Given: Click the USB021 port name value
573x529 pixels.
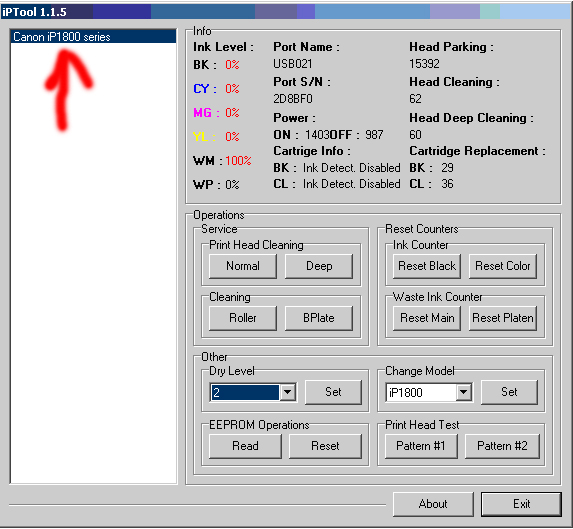Looking at the screenshot, I should coord(293,64).
